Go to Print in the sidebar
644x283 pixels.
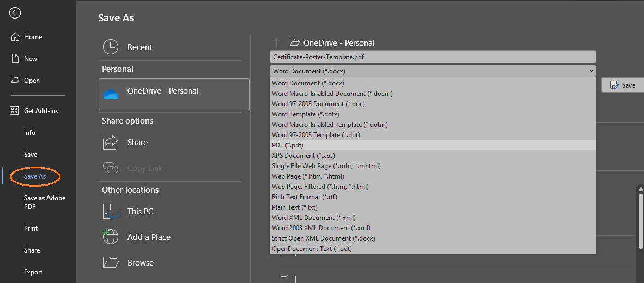tap(31, 229)
